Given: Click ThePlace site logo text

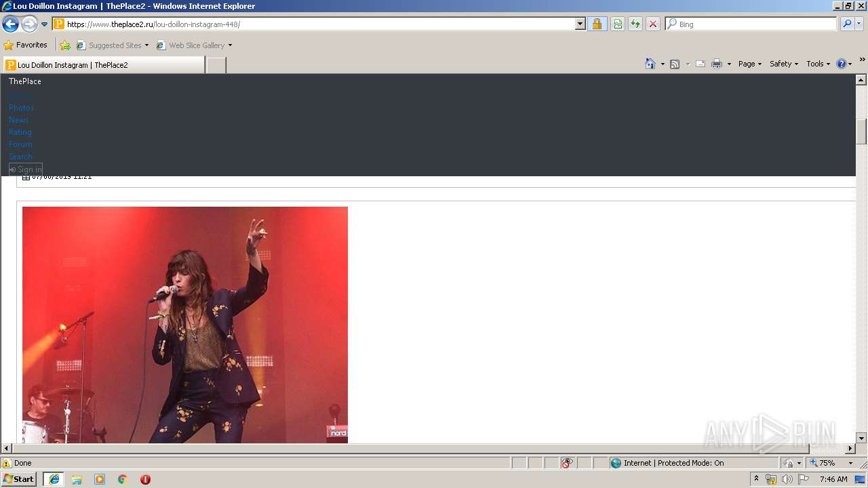Looking at the screenshot, I should point(25,81).
